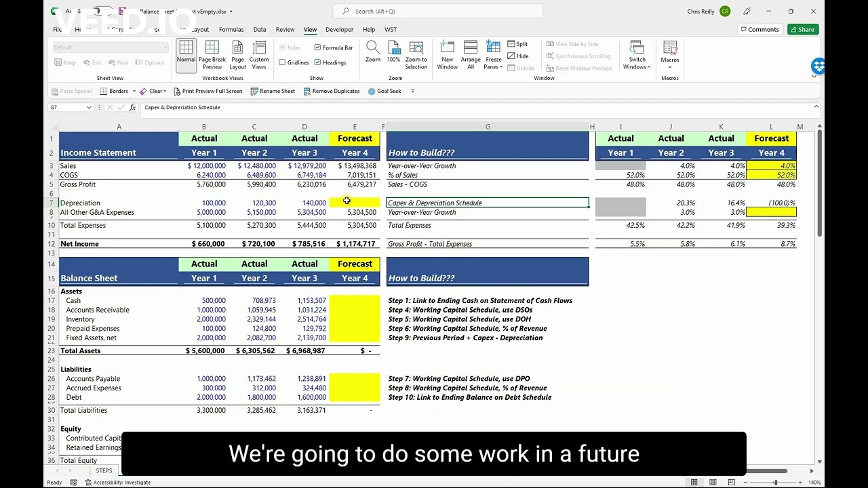Set zoom to 100%
This screenshot has width=868, height=488.
coord(393,52)
